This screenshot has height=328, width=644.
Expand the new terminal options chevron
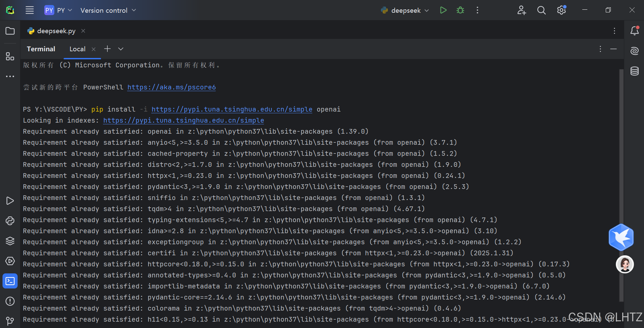(120, 49)
